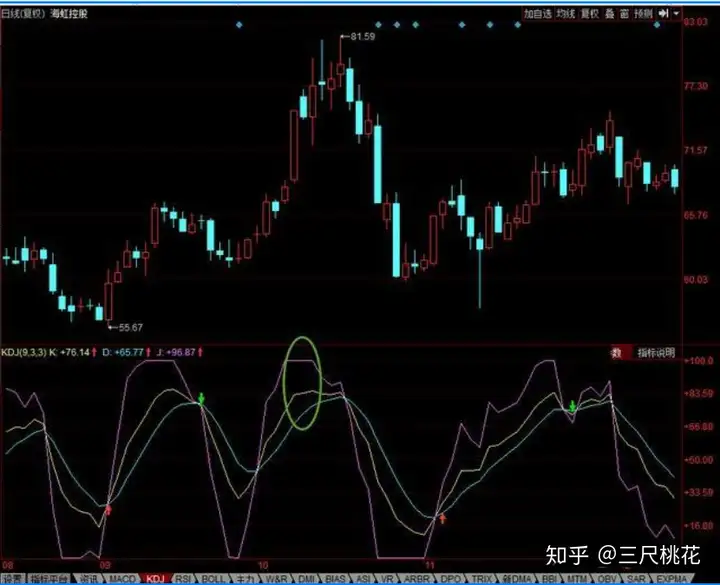The image size is (720, 585).
Task: Switch to the DPO indicator tab
Action: click(x=450, y=579)
